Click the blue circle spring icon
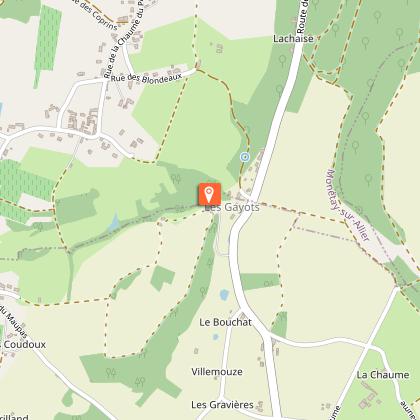Viewport: 420px width, 420px height. click(x=245, y=157)
